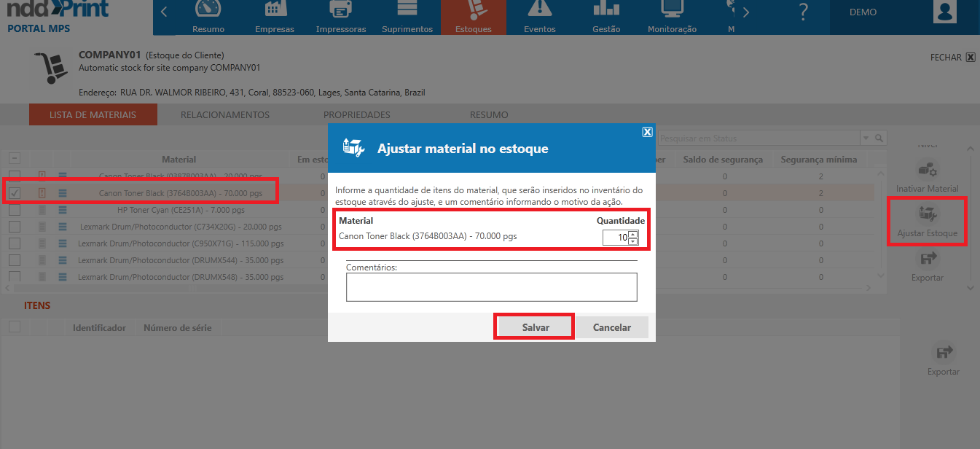Click the Inativar Material icon

(928, 170)
